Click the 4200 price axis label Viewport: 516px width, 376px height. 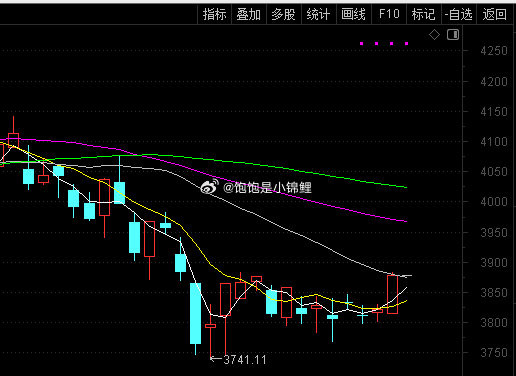(494, 81)
